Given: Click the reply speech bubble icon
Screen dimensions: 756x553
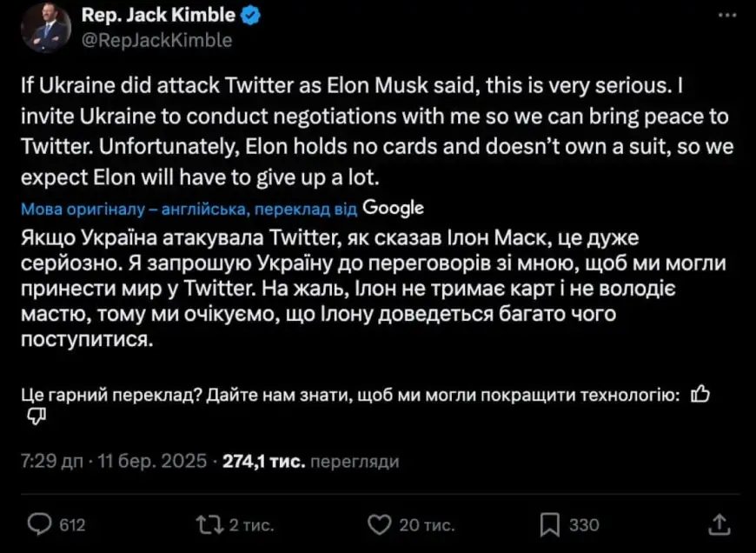Looking at the screenshot, I should coord(40,524).
